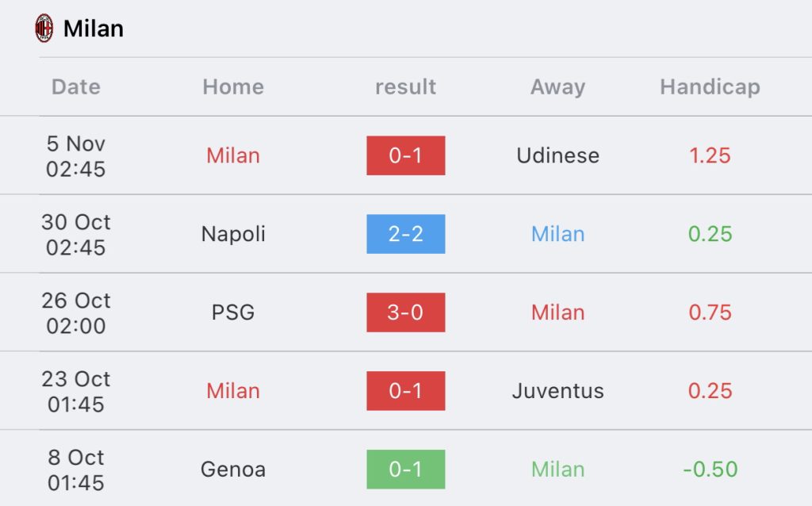Screen dimensions: 812x506
Task: Open the 0-1 result against Juventus
Action: point(405,391)
